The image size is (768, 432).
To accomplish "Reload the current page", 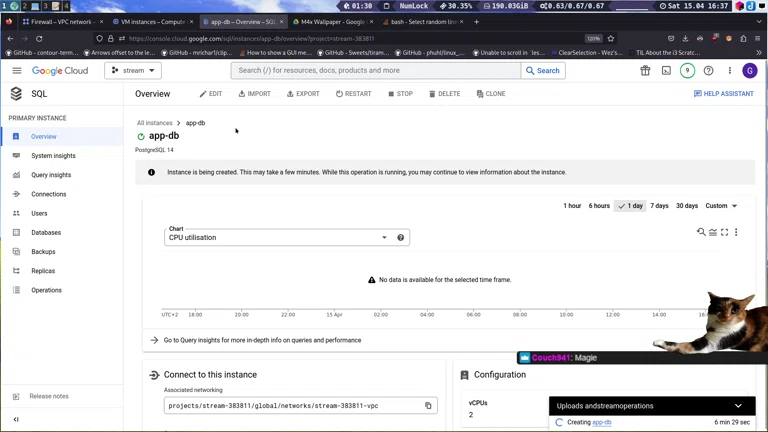I will [x=39, y=38].
